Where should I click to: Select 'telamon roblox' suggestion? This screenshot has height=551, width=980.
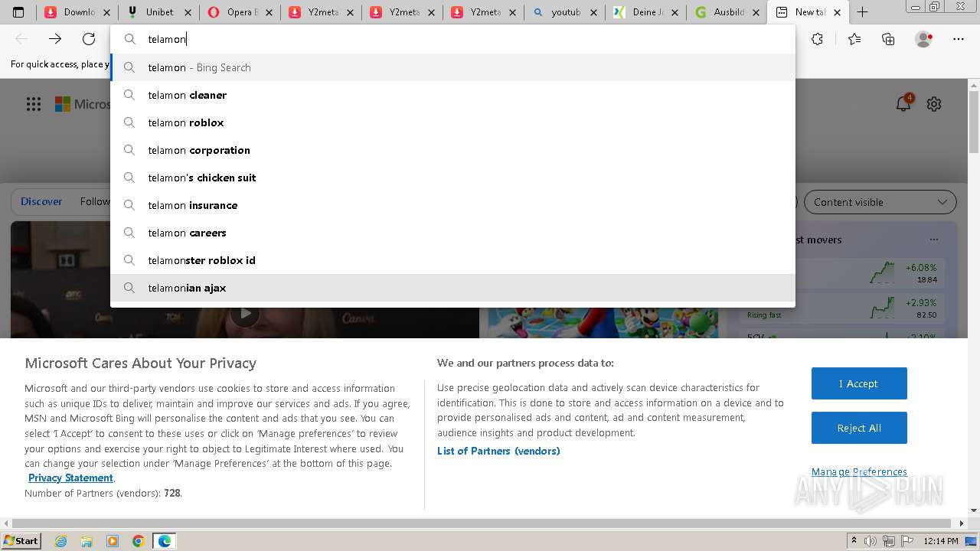(x=453, y=122)
